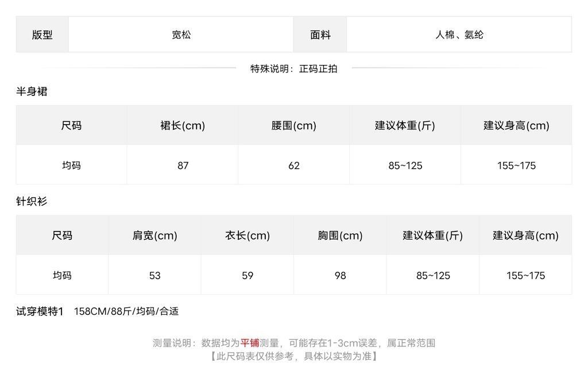Select 裙长(cm) column header

tap(183, 125)
